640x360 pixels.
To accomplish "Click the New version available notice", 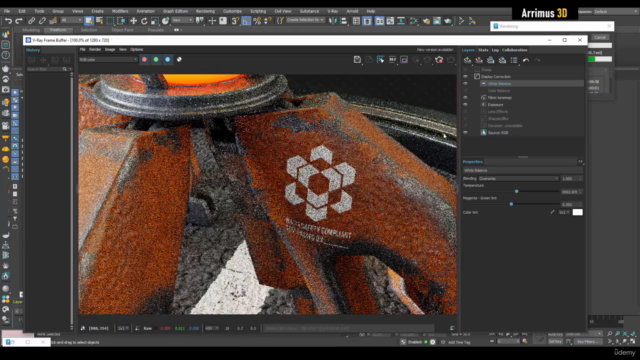I will point(435,49).
